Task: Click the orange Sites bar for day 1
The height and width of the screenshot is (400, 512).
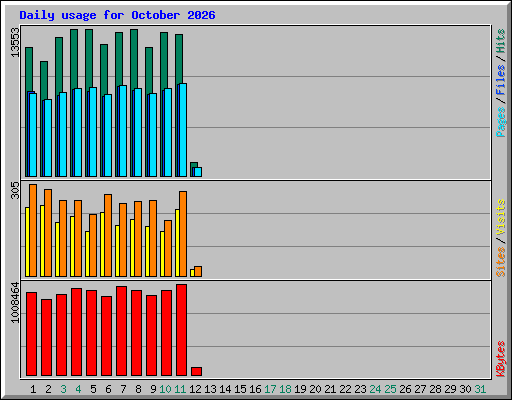Action: point(33,230)
